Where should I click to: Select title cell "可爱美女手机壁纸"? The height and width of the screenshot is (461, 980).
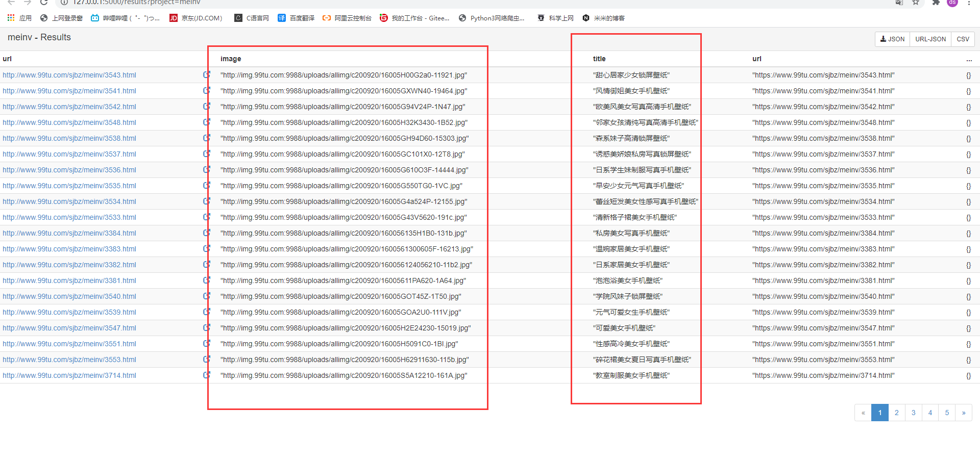coord(624,328)
